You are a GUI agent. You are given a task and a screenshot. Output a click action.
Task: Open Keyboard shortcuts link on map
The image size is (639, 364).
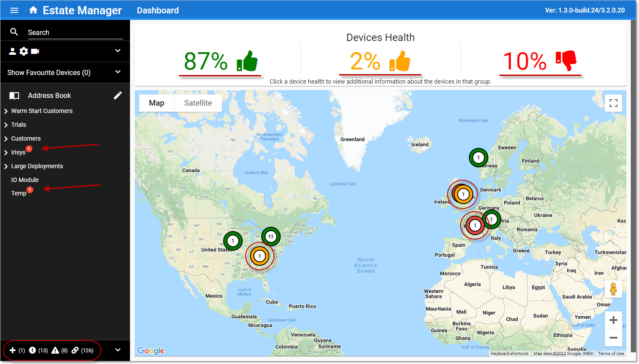click(509, 353)
